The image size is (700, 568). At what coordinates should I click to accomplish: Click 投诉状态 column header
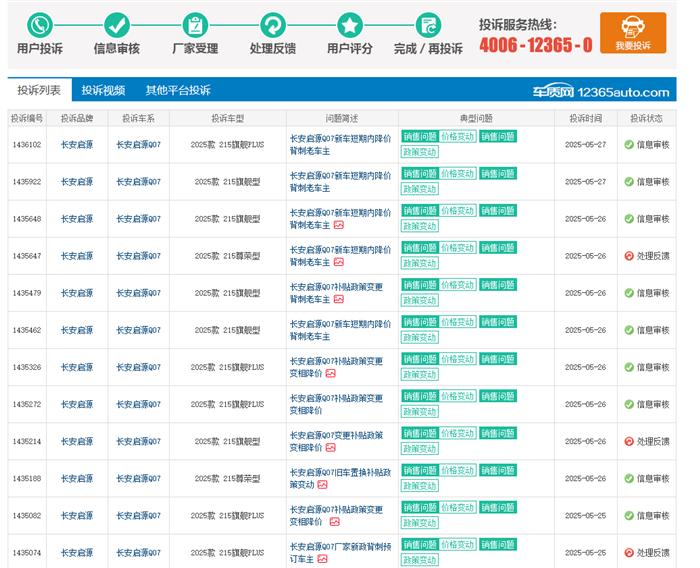646,118
